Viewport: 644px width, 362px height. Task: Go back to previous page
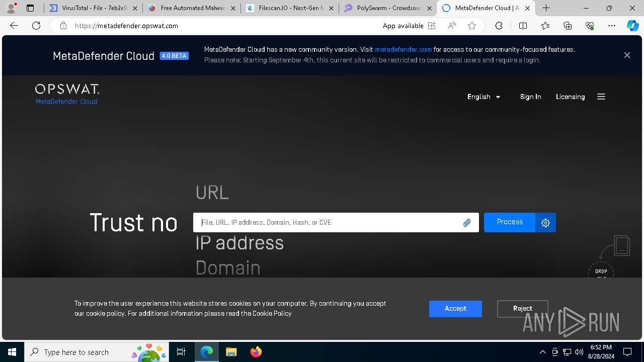[14, 26]
